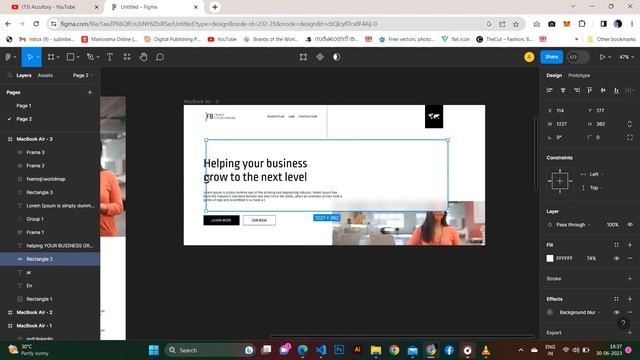This screenshot has height=360, width=640.
Task: Click the Create component icon
Action: [x=320, y=57]
